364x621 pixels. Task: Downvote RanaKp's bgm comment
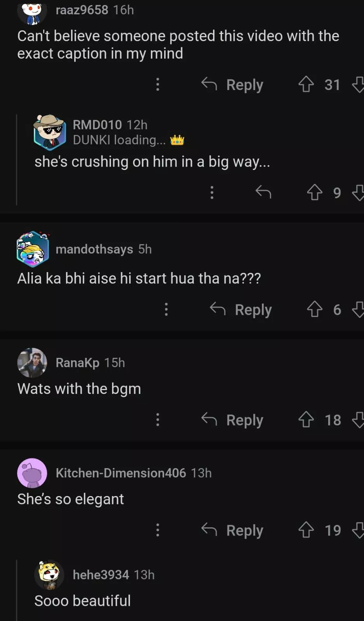pyautogui.click(x=358, y=420)
